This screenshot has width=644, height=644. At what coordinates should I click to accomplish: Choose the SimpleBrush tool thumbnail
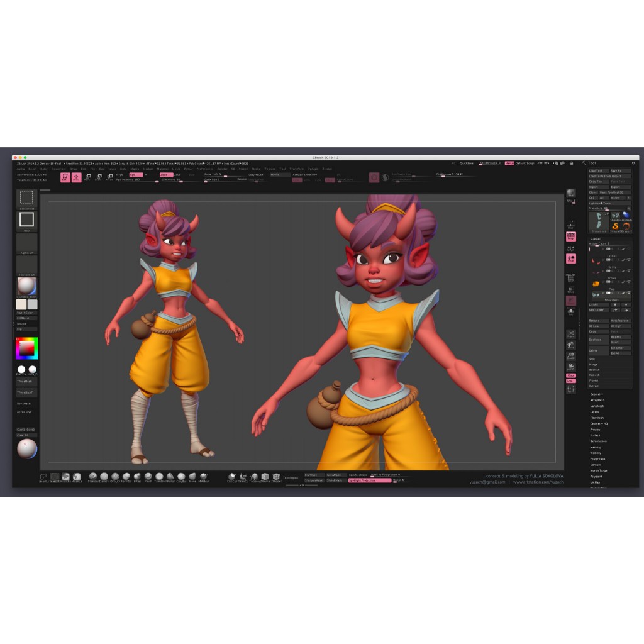[615, 226]
